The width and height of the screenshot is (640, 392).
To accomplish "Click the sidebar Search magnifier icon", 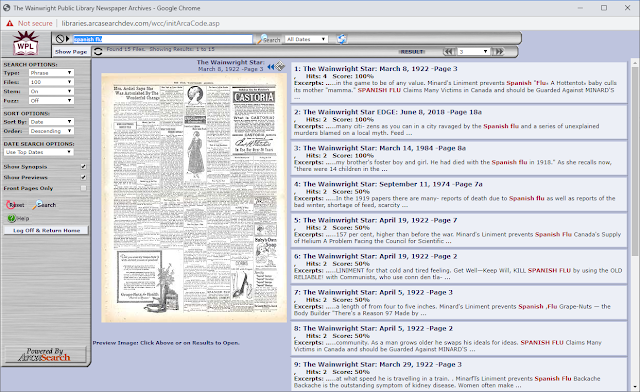I will pos(45,205).
